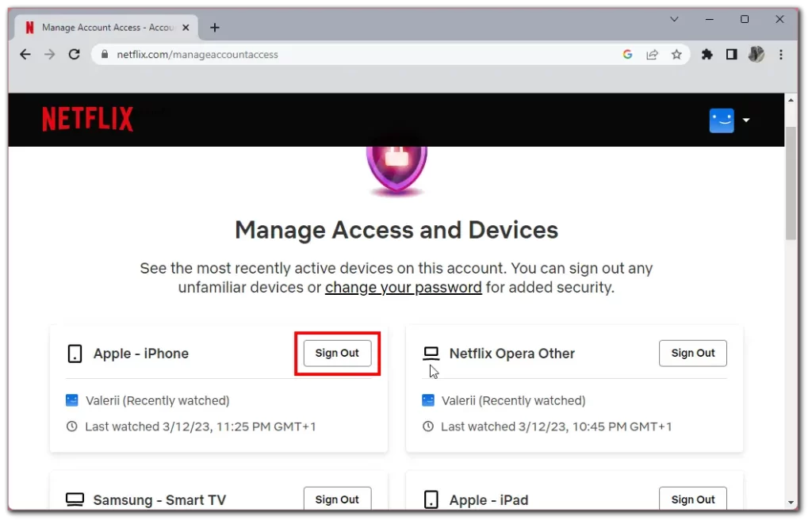812x524 pixels.
Task: Open the profile avatar menu
Action: pyautogui.click(x=722, y=120)
